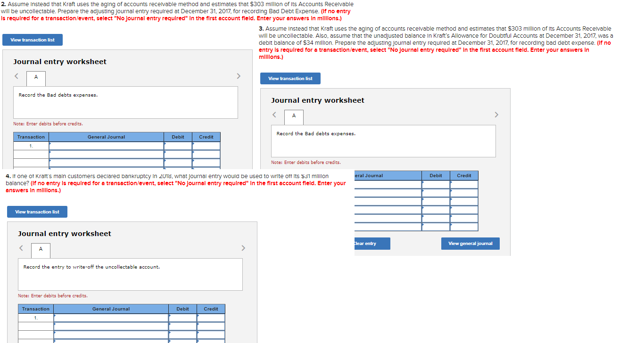Click the right chevron in the first journal worksheet
This screenshot has height=343, width=644.
(x=239, y=76)
